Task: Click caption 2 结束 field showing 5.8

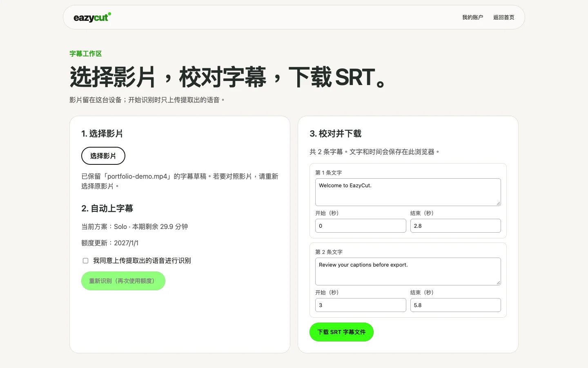Action: point(456,305)
